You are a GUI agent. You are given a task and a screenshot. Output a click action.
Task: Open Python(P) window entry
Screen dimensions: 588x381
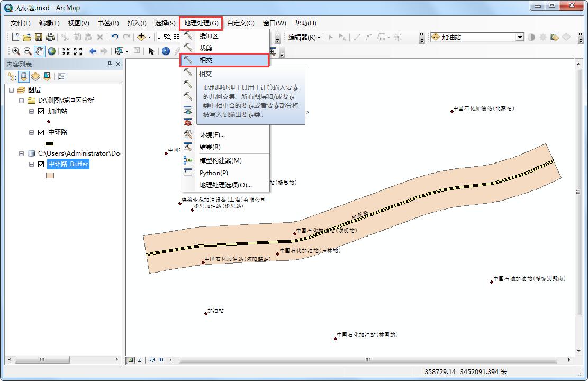tap(225, 173)
